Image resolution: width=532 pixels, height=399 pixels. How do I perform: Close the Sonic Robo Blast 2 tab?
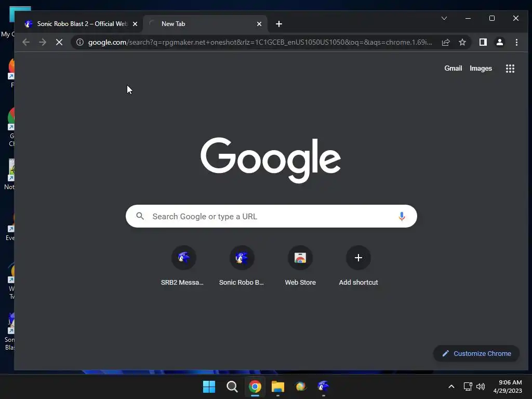135,24
